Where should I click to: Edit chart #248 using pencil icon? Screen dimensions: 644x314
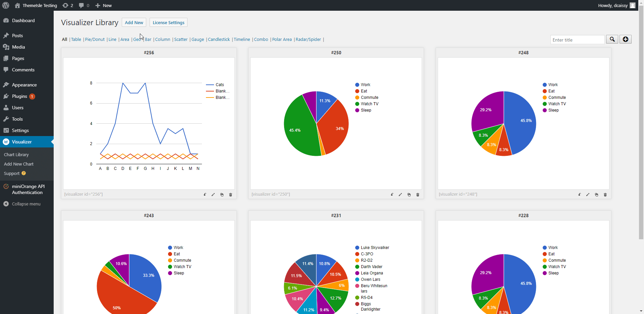point(588,195)
